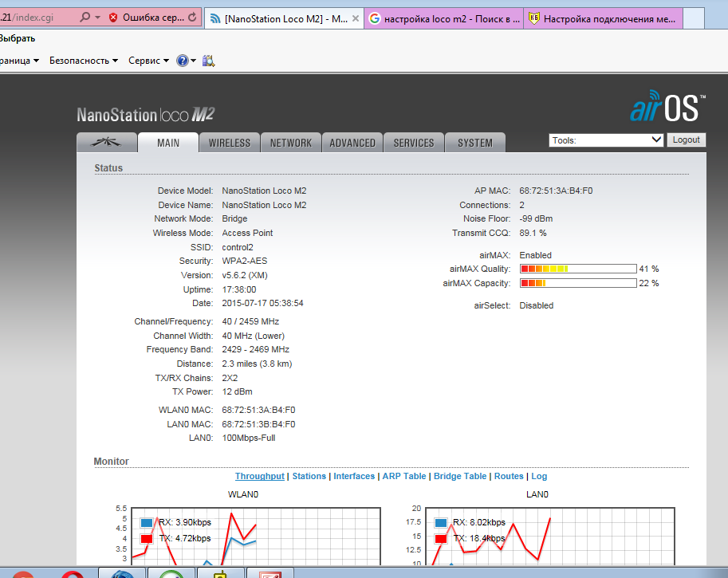Viewport: 728px width, 578px height.
Task: Click the airMAX Capacity progress bar
Action: click(x=578, y=283)
